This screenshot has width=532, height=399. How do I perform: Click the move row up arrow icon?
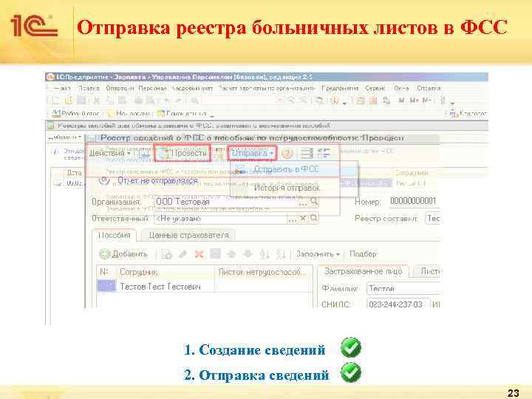pos(231,253)
